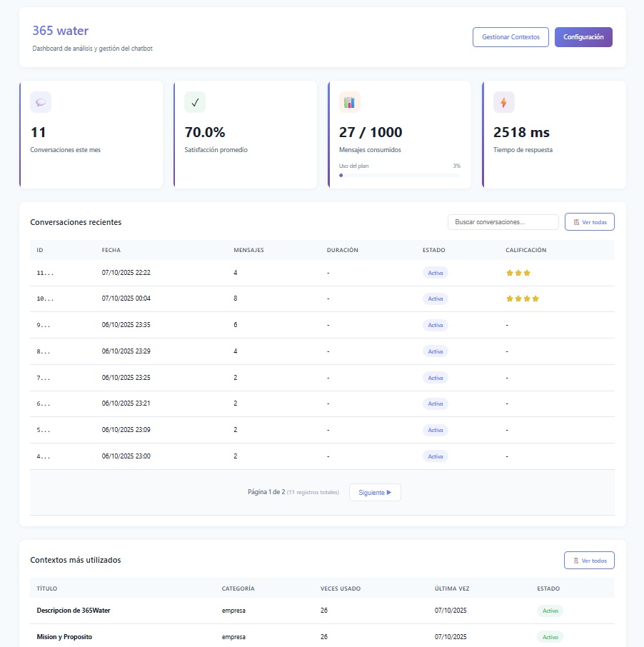
Task: Toggle the Activo badge for Mision y Proposito
Action: pyautogui.click(x=550, y=636)
